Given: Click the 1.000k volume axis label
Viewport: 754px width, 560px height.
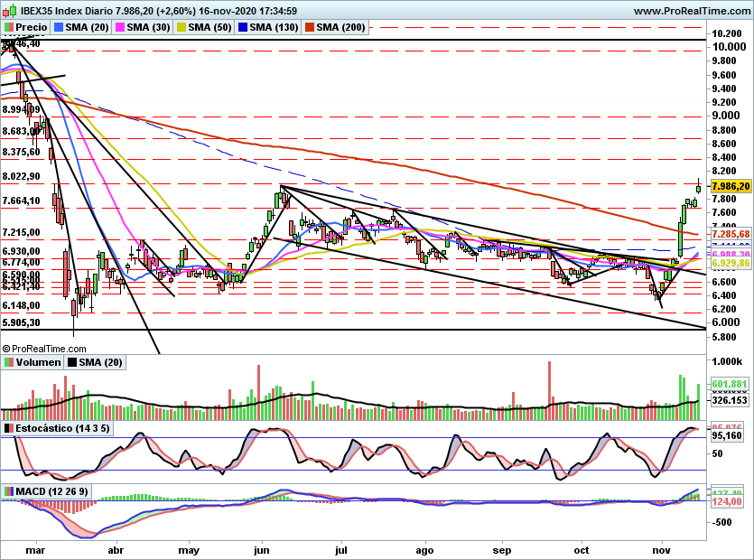Looking at the screenshot, I should coord(727,361).
